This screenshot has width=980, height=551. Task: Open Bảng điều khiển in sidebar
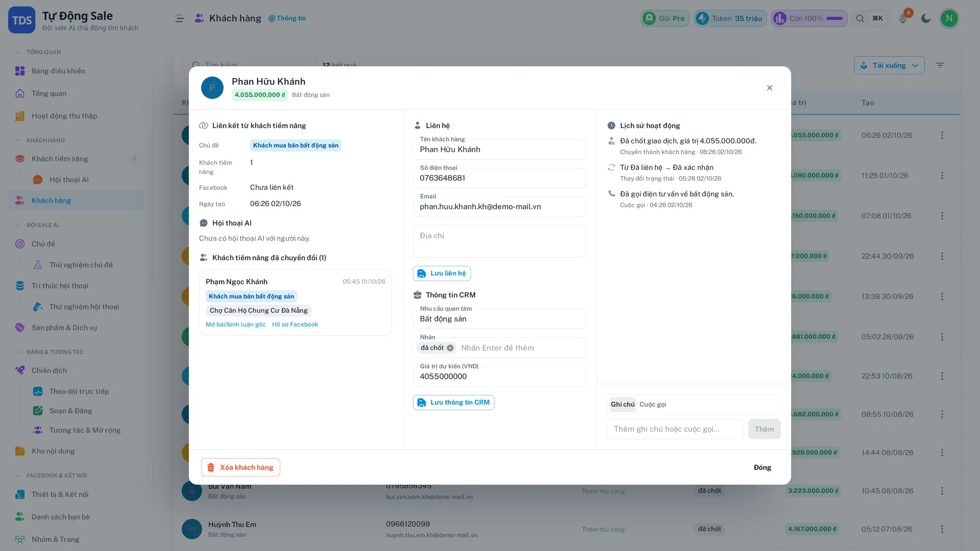coord(77,71)
